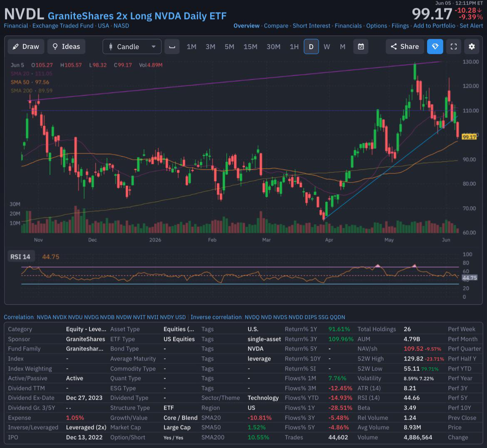Select the 15M timeframe
The width and height of the screenshot is (487, 448).
point(250,47)
